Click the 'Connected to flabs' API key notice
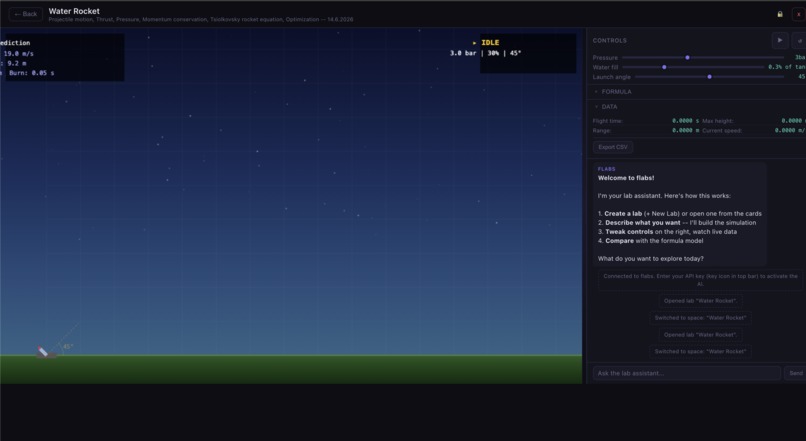Viewport: 806px width, 441px height. [x=700, y=280]
